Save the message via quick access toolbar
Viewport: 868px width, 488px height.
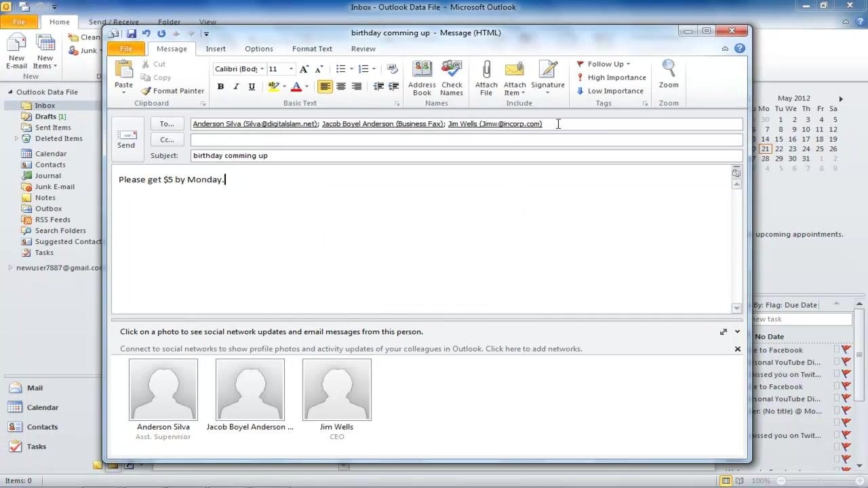click(132, 33)
